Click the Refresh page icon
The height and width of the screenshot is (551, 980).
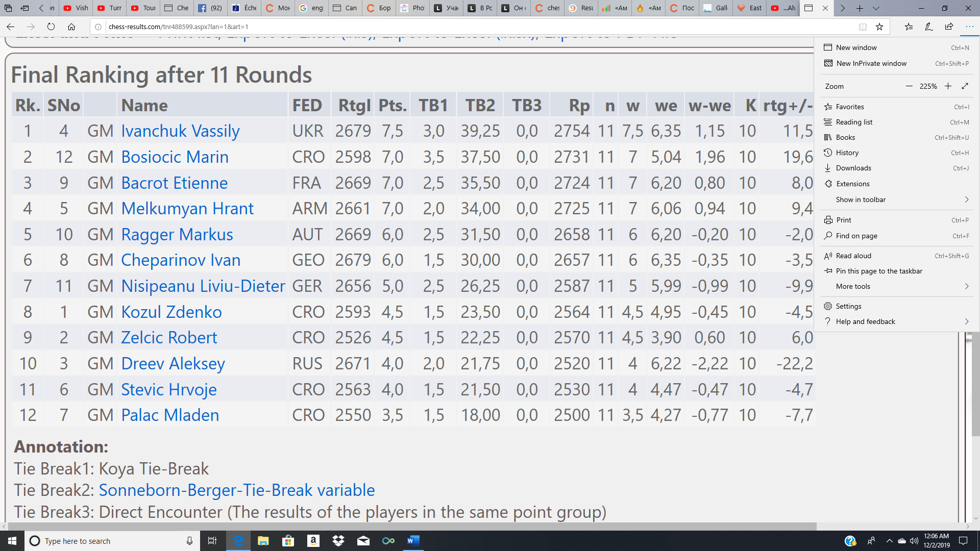click(x=51, y=27)
